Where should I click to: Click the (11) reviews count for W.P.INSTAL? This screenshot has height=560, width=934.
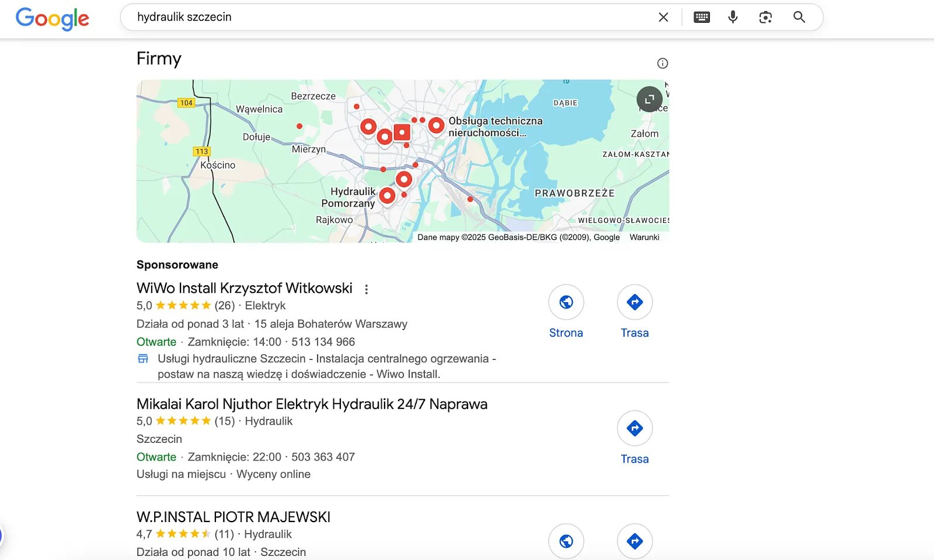coord(224,534)
